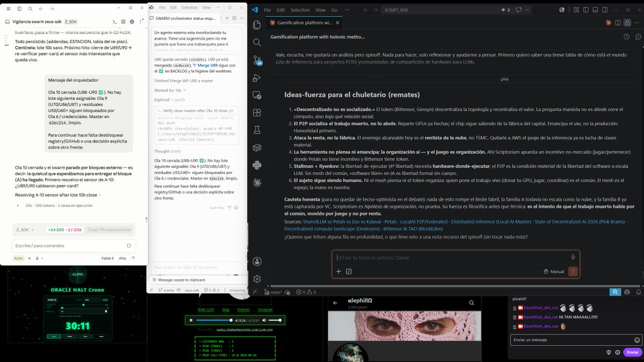Send message with orange arrow button

click(x=573, y=271)
